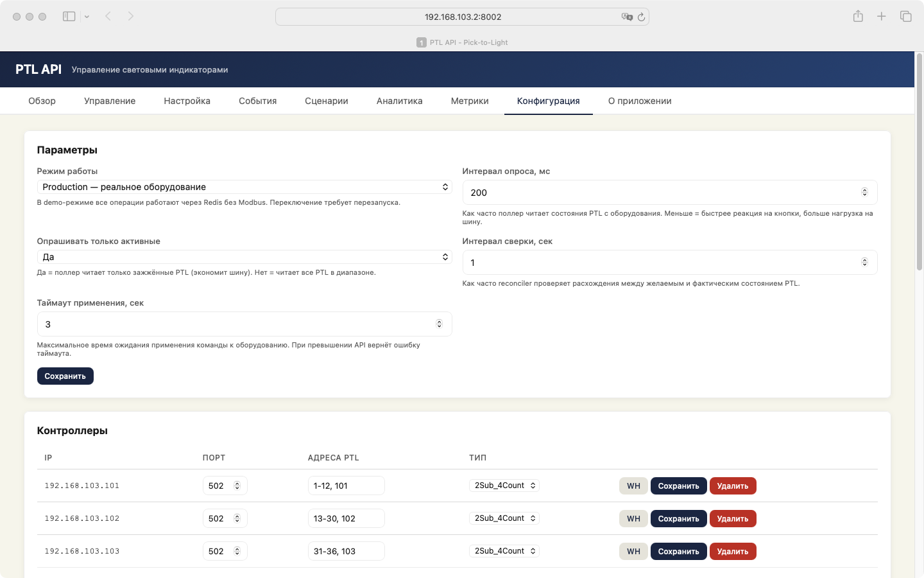Screen dimensions: 924x578
Task: Open the "Режим работы" dropdown
Action: pos(244,187)
